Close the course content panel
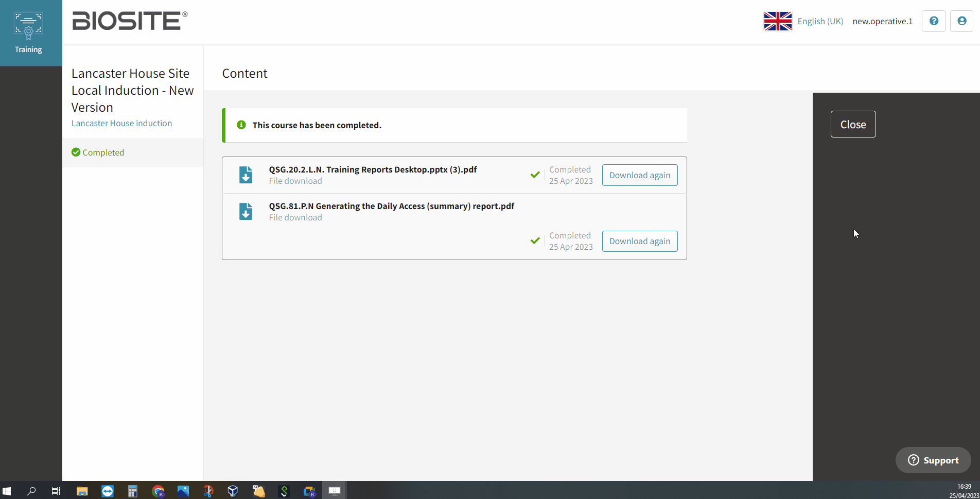Screen dimensions: 980x499 click(852, 124)
